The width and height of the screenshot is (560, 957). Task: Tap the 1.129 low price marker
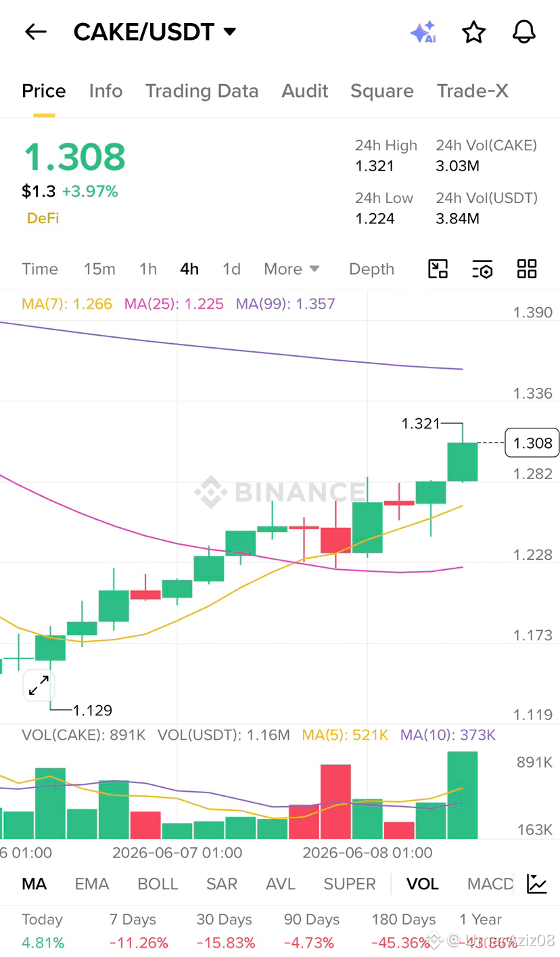click(93, 710)
